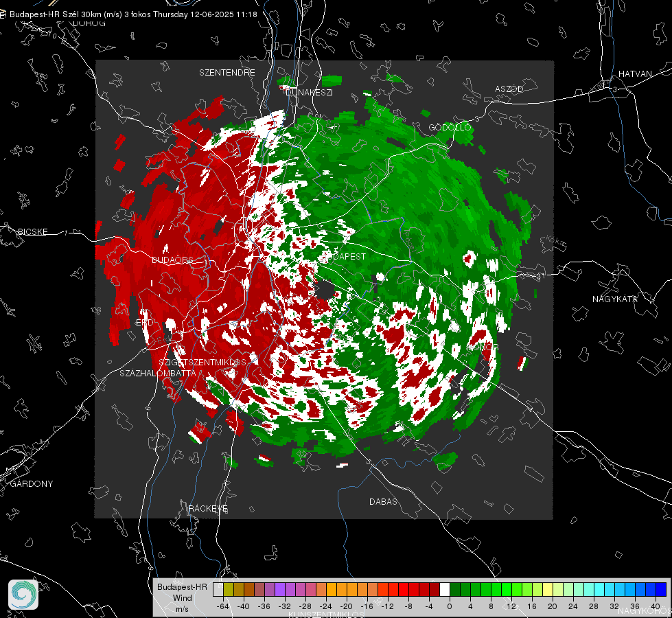Click the 16 legend scale value
This screenshot has width=672, height=618.
(x=532, y=606)
